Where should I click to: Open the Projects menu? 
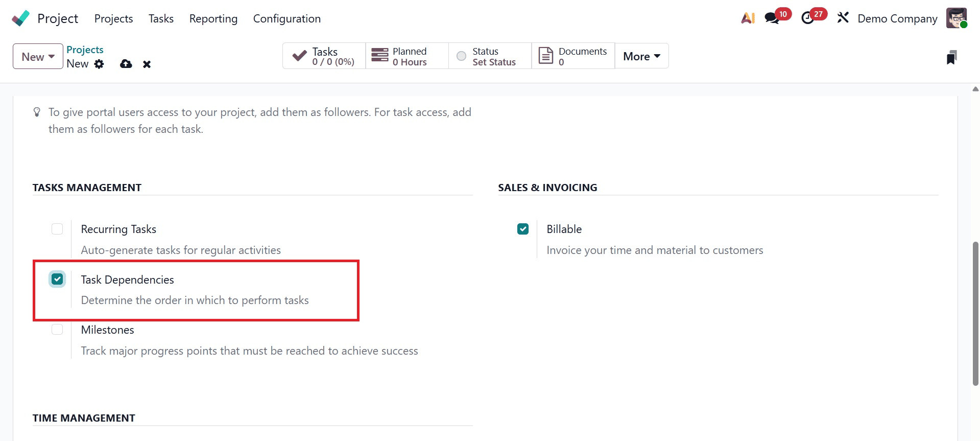(113, 19)
